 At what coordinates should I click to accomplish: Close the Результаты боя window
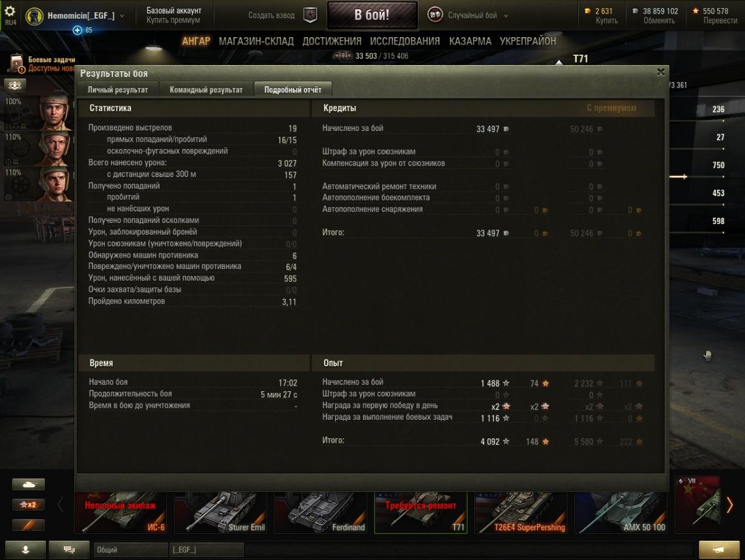pos(661,72)
